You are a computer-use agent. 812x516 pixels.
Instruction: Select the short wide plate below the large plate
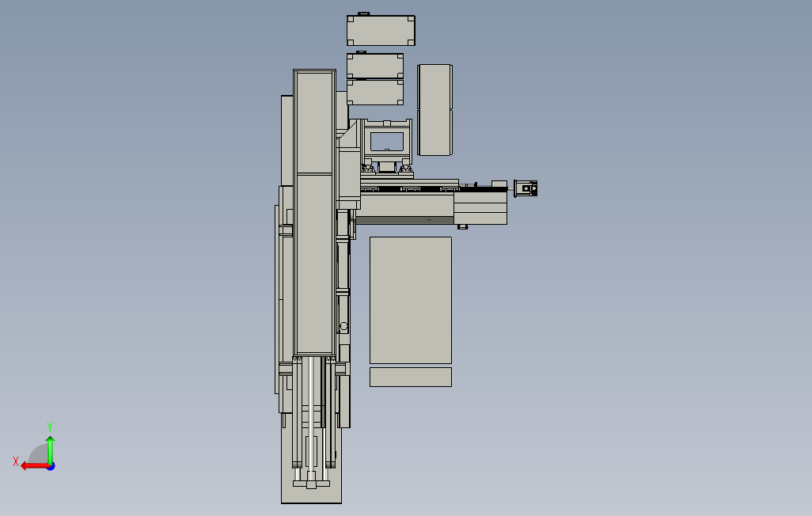tap(411, 378)
